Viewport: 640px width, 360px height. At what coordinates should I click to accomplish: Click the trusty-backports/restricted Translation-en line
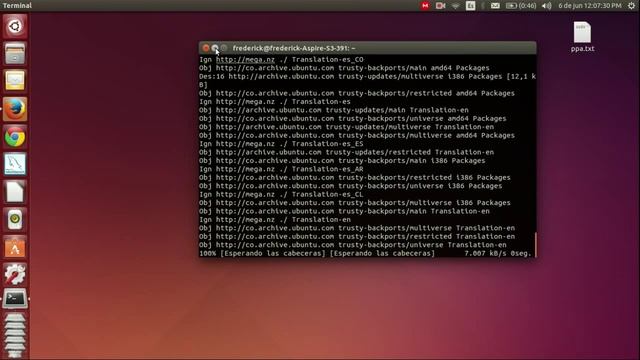(357, 237)
